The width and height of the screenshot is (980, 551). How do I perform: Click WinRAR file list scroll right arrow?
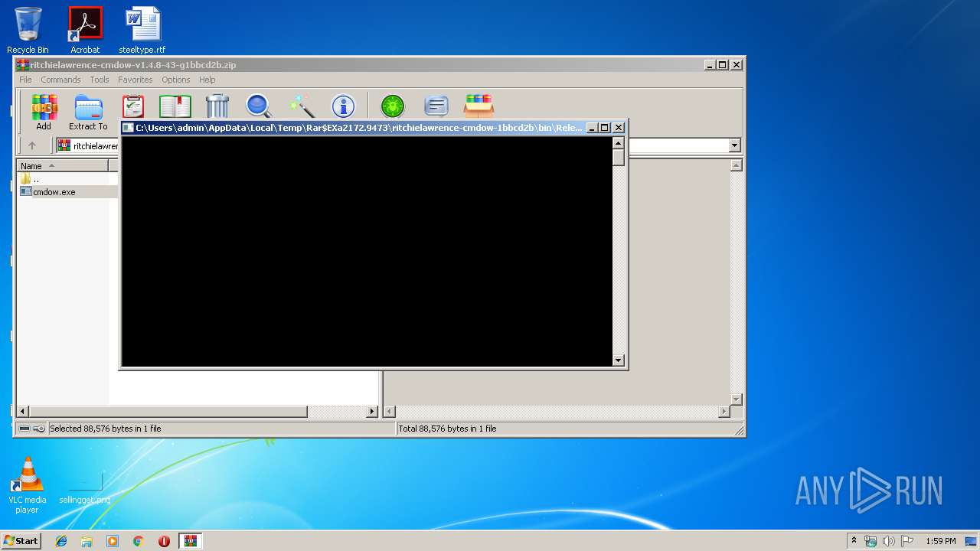(373, 412)
